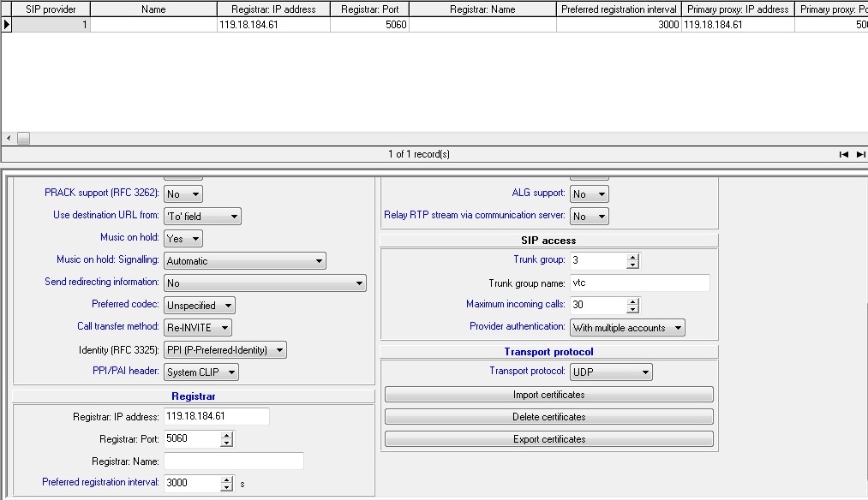Open the Call transfer method dropdown

click(x=198, y=327)
